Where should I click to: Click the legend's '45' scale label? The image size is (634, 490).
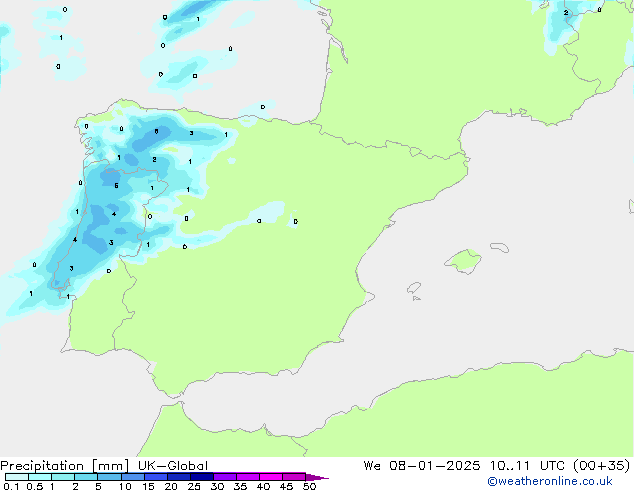(x=286, y=486)
